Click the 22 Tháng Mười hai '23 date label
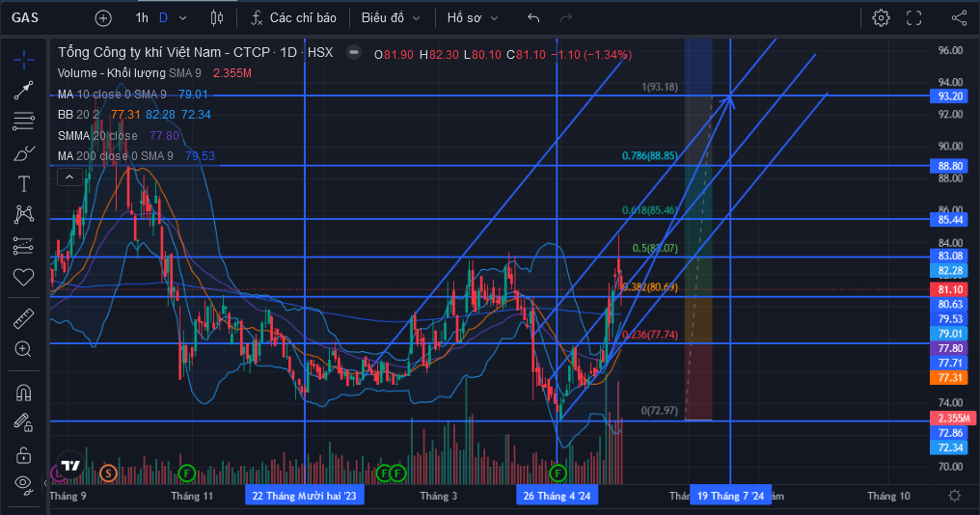The image size is (980, 515). tap(305, 496)
